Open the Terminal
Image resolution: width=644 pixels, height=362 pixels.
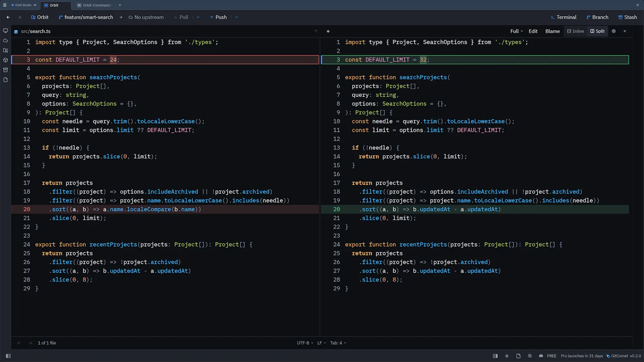[x=563, y=17]
